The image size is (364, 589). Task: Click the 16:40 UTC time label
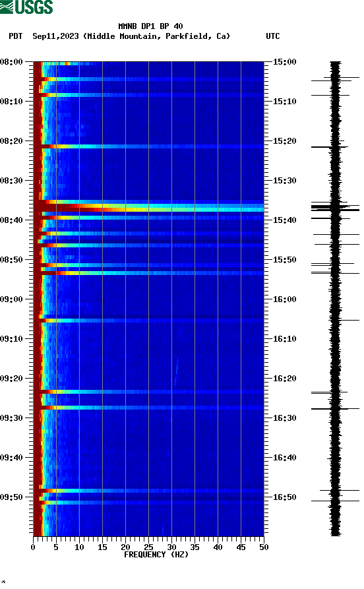tap(284, 458)
